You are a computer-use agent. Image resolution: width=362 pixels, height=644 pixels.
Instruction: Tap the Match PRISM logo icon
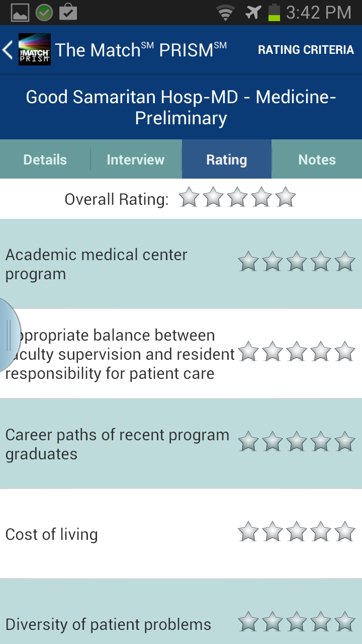[x=35, y=49]
